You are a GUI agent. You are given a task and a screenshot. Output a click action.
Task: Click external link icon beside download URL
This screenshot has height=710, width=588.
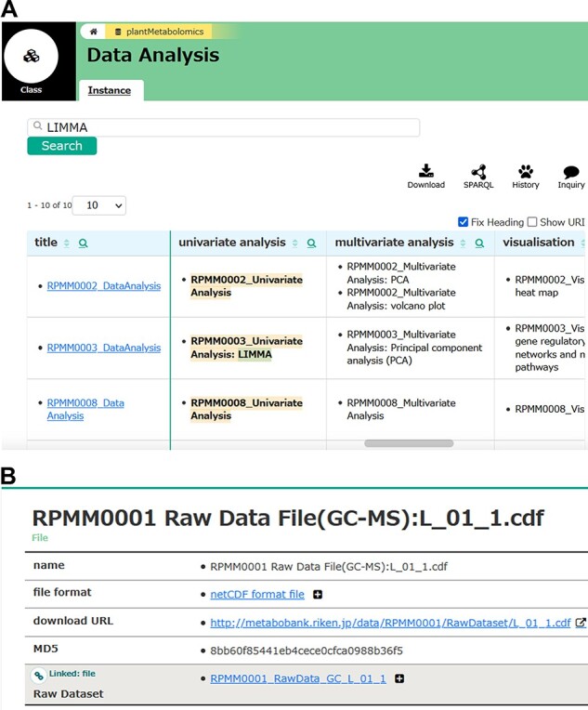581,623
